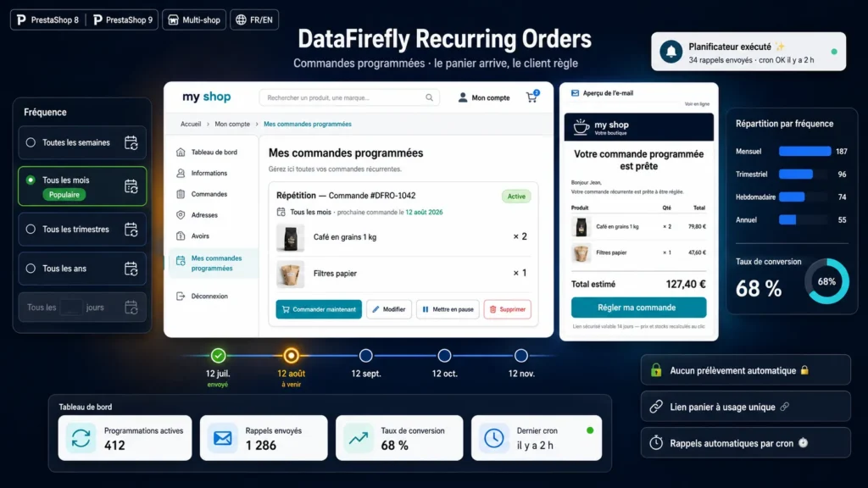Click the notification bell icon
The height and width of the screenshot is (488, 868).
coord(671,52)
